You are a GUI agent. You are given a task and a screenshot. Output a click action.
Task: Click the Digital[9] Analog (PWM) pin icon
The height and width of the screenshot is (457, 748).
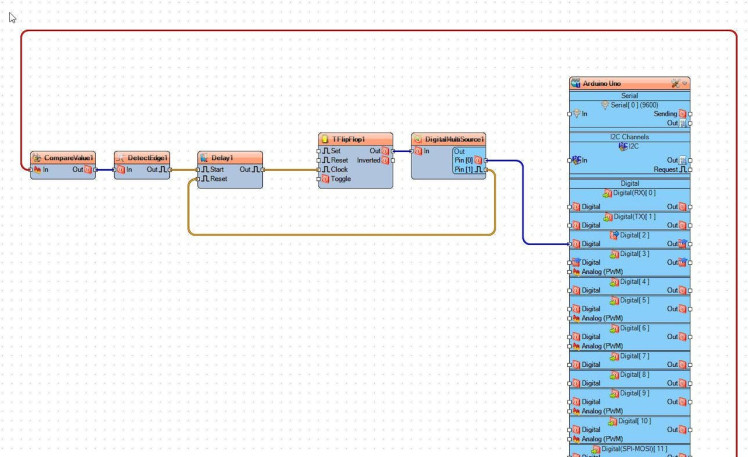click(576, 411)
